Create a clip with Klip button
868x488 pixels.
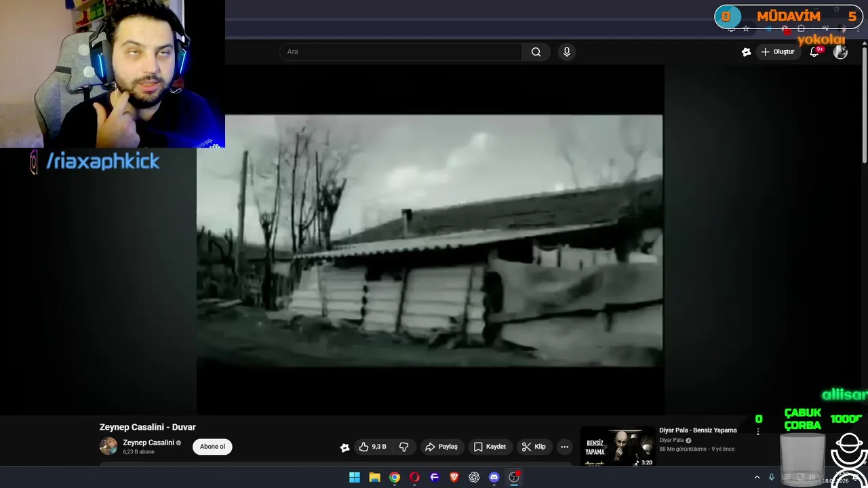[x=534, y=447]
